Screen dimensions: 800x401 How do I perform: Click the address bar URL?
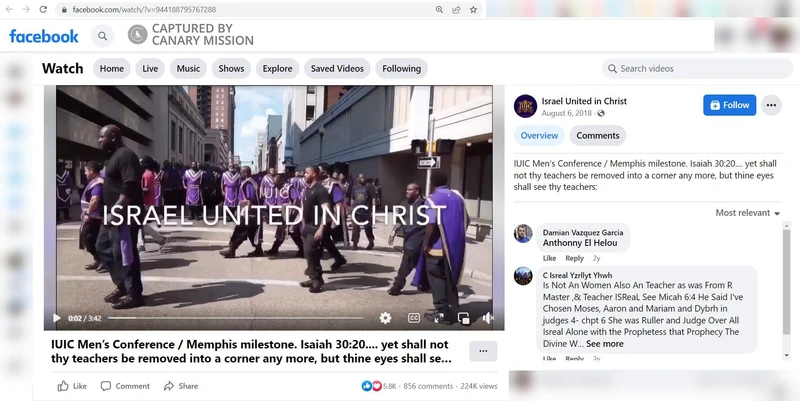coord(144,10)
